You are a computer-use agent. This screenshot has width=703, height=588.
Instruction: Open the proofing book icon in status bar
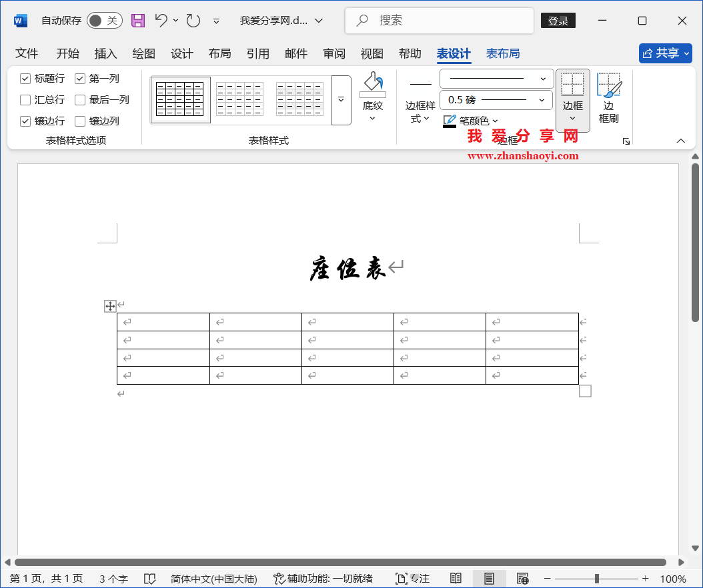click(x=149, y=579)
